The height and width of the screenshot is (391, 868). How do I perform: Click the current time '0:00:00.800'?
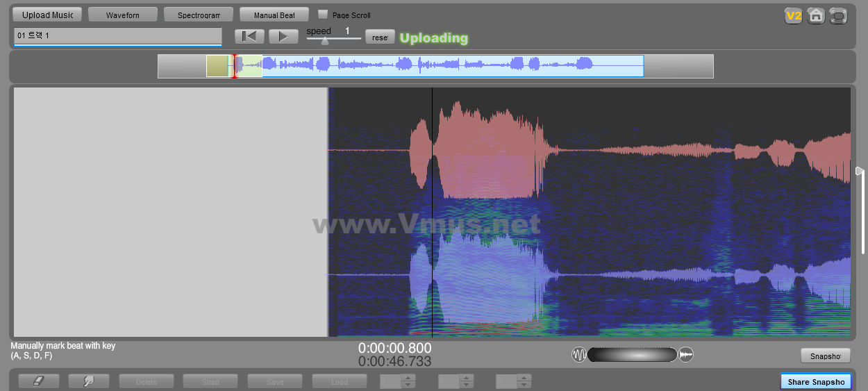click(x=395, y=348)
